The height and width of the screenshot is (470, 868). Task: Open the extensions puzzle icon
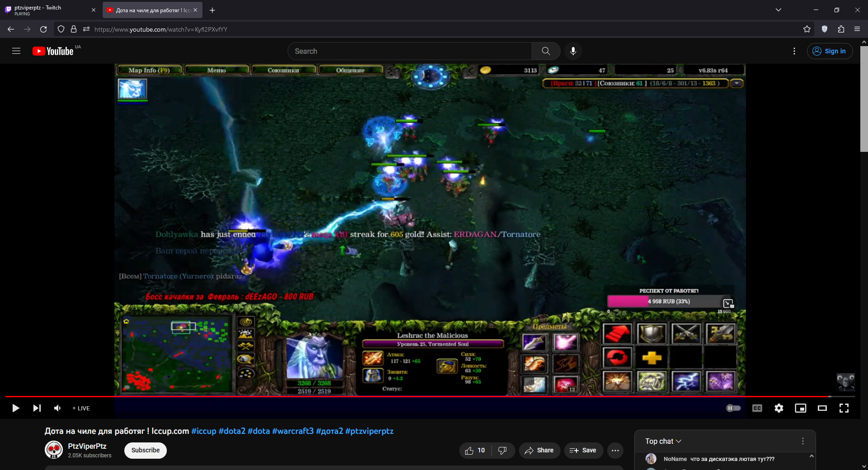841,29
